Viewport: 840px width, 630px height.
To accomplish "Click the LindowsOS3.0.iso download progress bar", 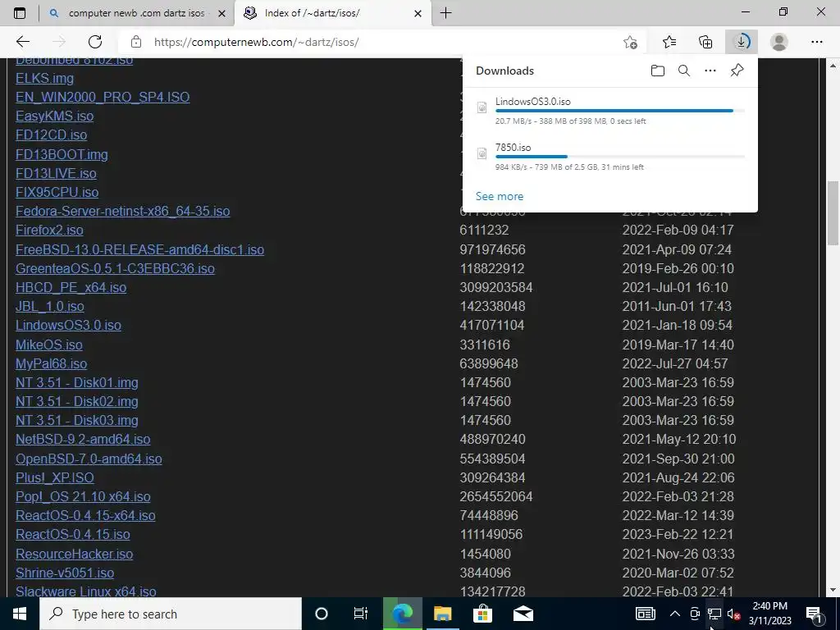I will coord(620,111).
